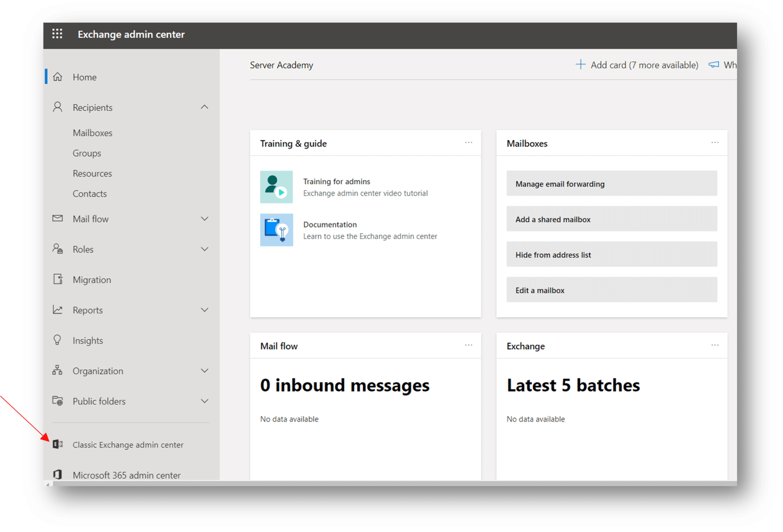Open Training & guide card options menu
The height and width of the screenshot is (532, 783).
pos(468,143)
